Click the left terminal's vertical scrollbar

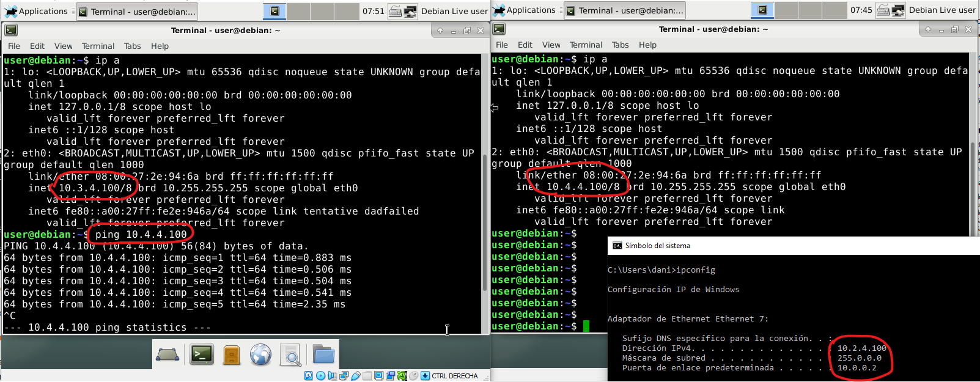485,194
